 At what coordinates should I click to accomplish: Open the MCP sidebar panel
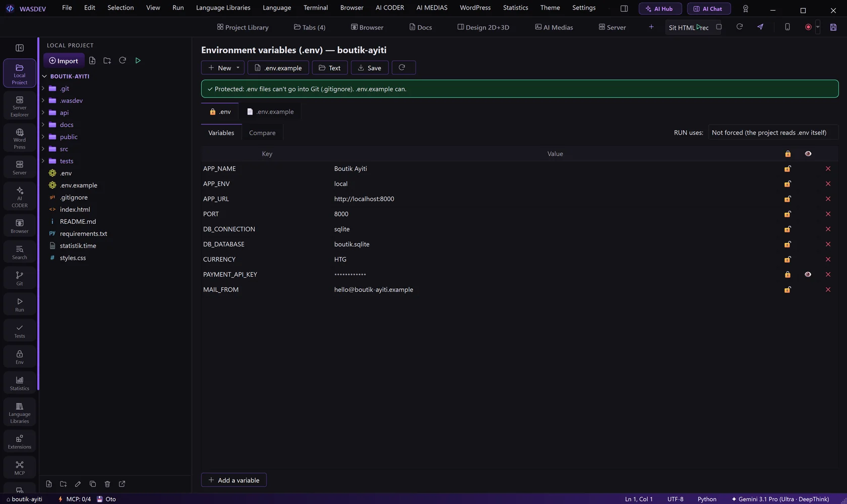click(x=20, y=468)
